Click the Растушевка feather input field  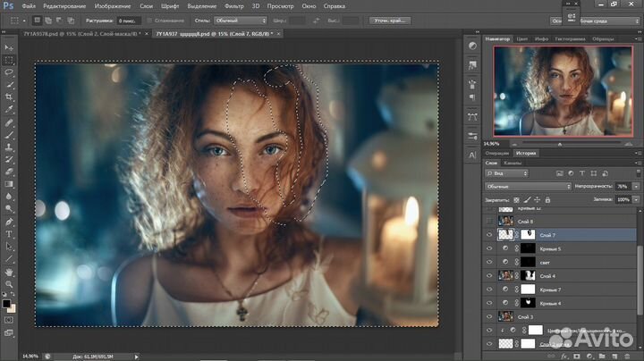coord(129,19)
